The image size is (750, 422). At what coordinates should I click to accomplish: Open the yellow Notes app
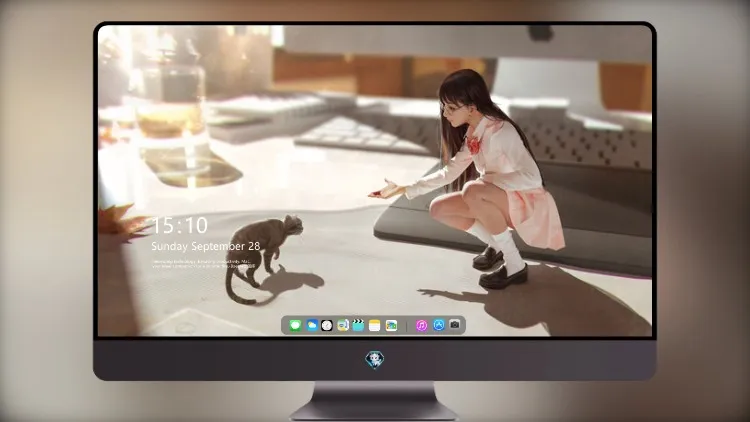pyautogui.click(x=375, y=326)
